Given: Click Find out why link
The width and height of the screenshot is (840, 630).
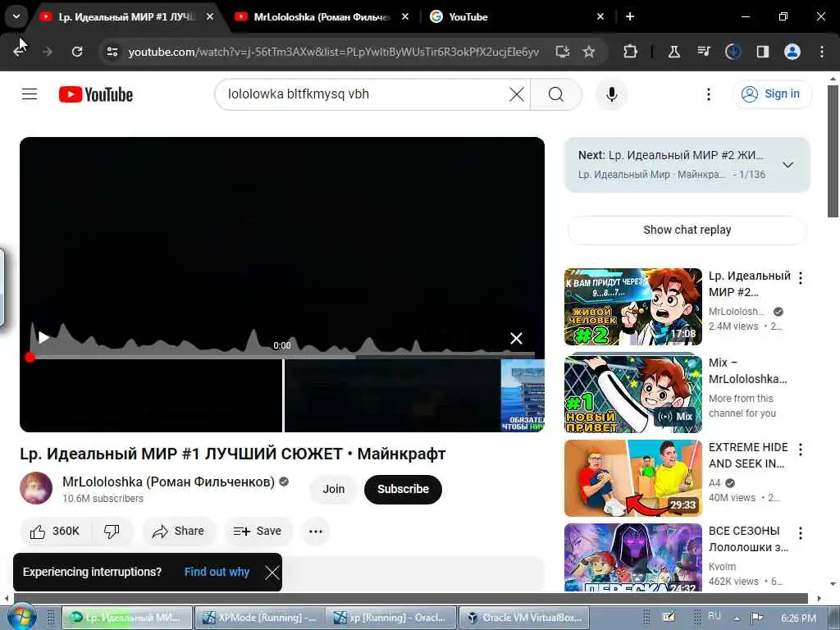Looking at the screenshot, I should [x=217, y=572].
